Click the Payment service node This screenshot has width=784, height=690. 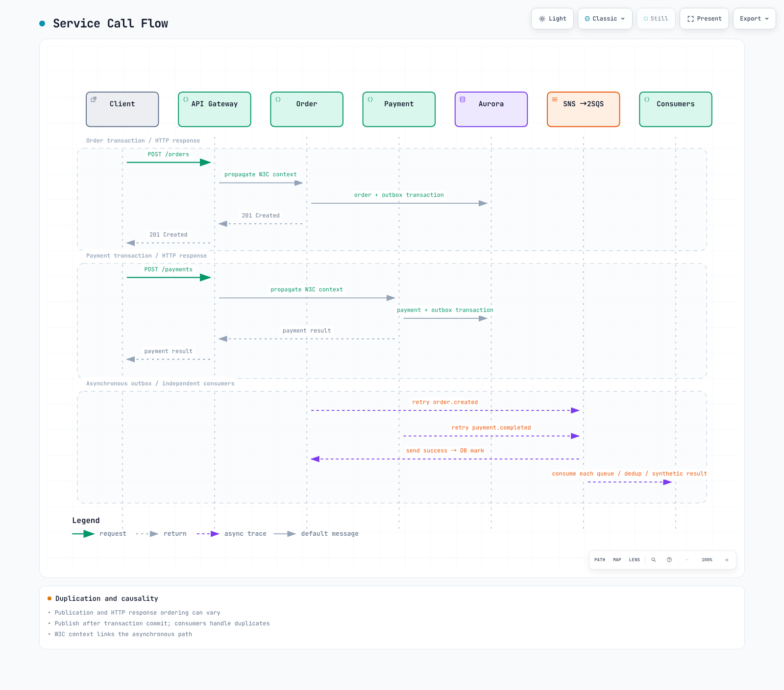[x=399, y=109]
